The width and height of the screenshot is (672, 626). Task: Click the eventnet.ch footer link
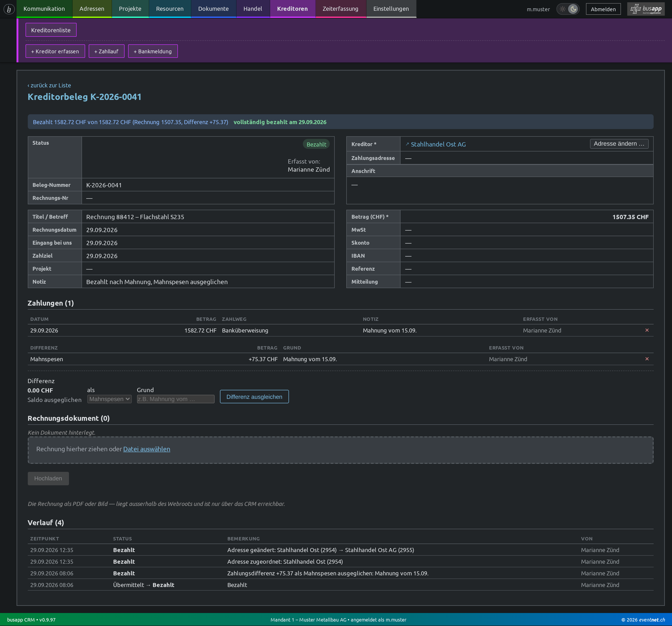[652, 620]
